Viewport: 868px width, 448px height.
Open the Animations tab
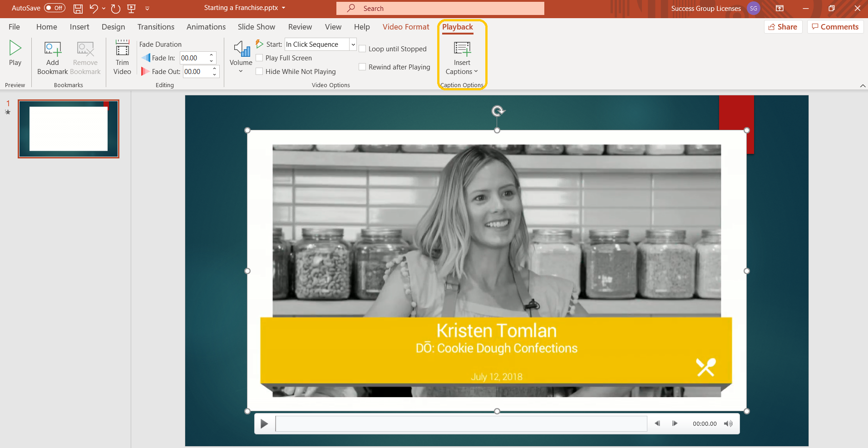[x=206, y=27]
